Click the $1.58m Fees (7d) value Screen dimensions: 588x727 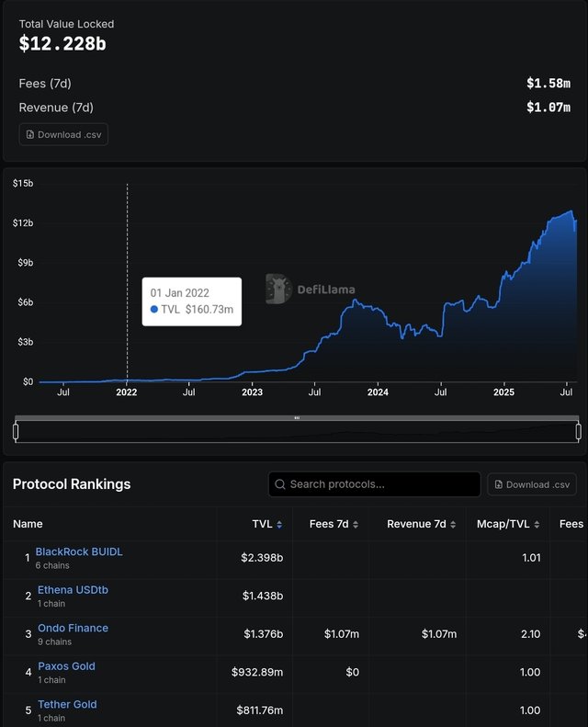548,84
